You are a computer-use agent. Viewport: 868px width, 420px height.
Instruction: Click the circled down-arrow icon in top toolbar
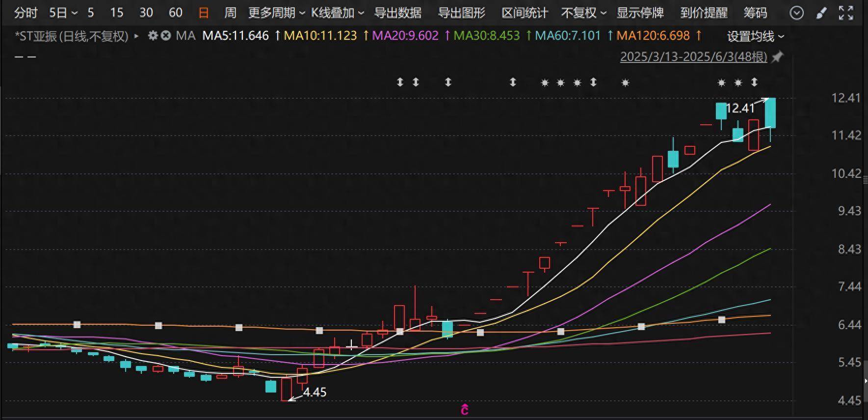pyautogui.click(x=797, y=13)
